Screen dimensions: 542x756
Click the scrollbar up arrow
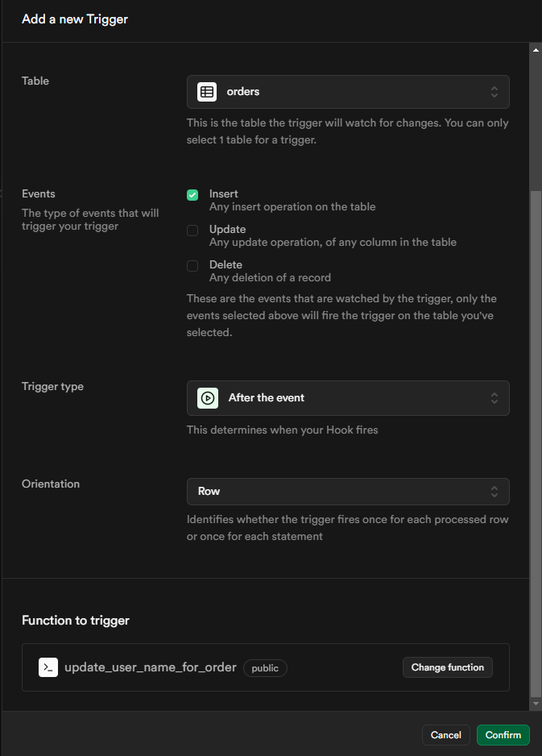(536, 48)
